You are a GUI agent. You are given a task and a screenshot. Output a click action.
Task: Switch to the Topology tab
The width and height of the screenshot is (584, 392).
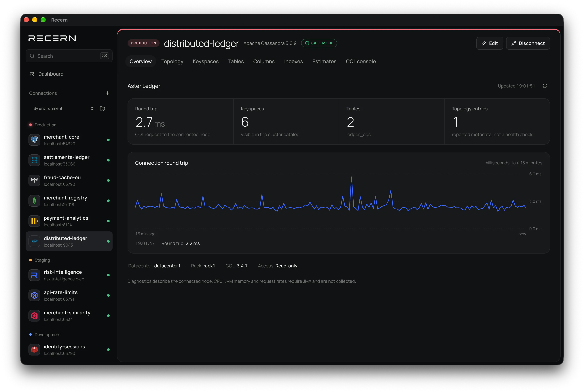(172, 62)
